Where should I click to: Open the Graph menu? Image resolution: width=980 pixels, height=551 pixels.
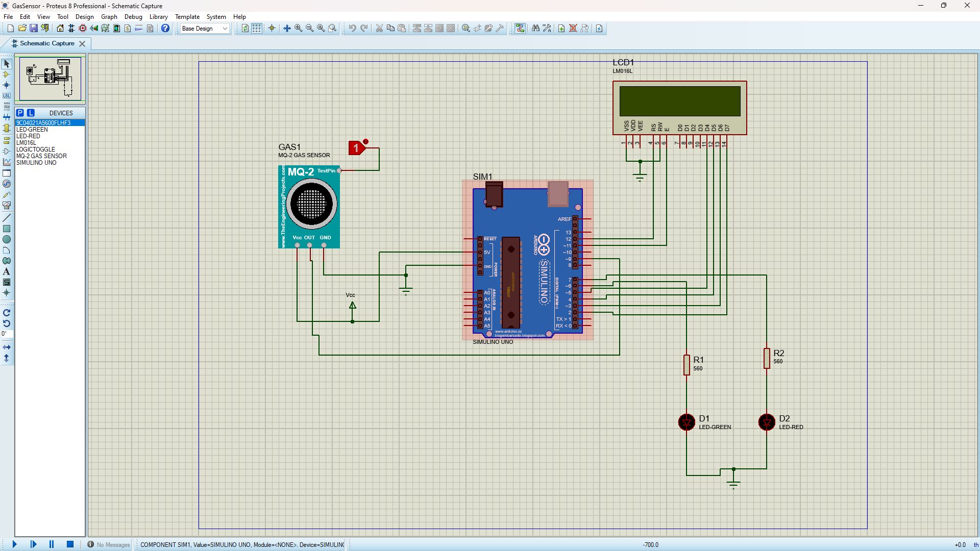coord(109,17)
